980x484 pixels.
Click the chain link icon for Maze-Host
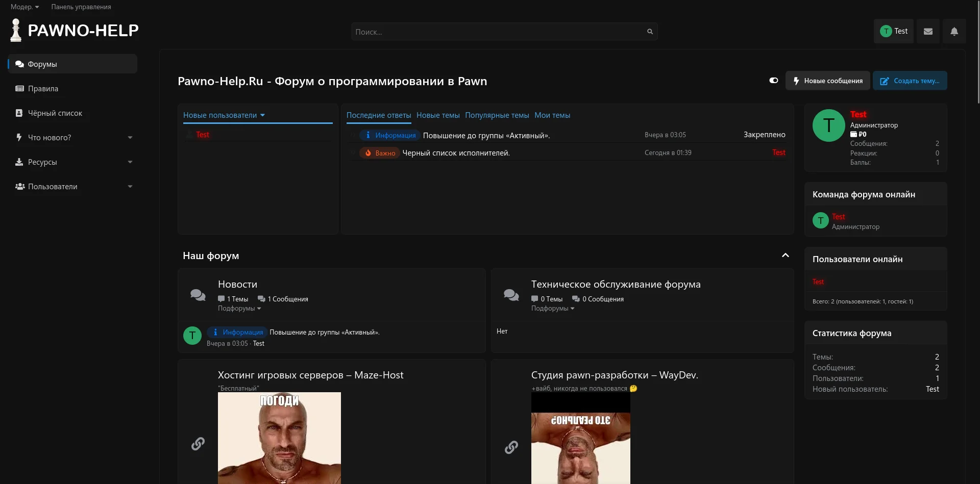click(x=198, y=443)
